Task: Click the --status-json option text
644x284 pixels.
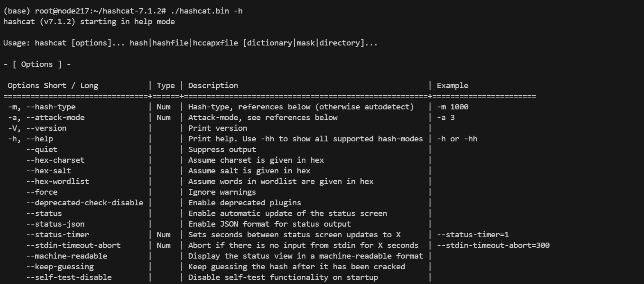Action: click(55, 224)
